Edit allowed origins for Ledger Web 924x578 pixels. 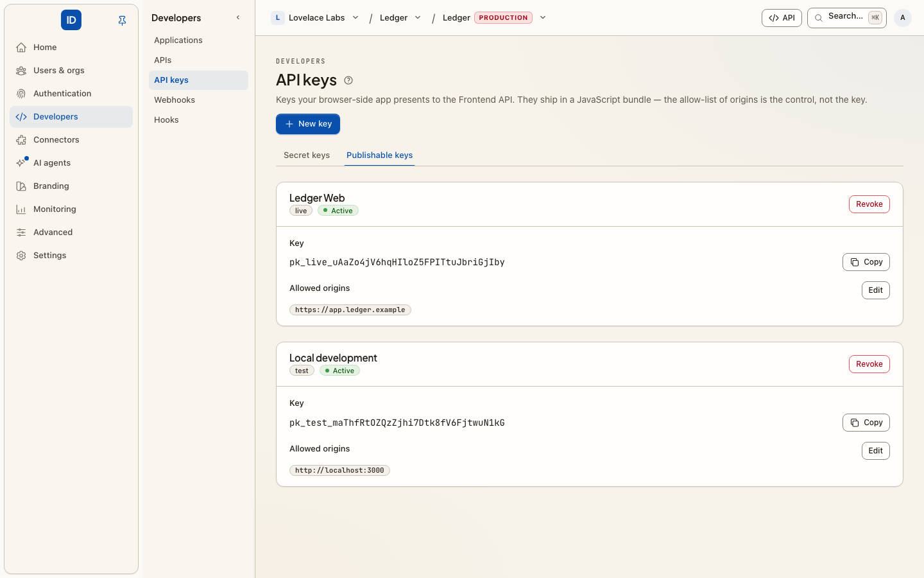click(875, 290)
